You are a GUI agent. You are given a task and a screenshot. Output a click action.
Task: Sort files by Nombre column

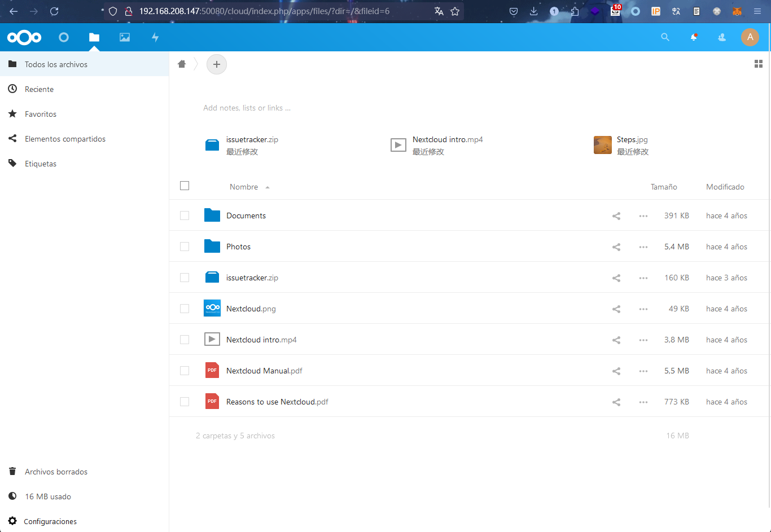244,187
